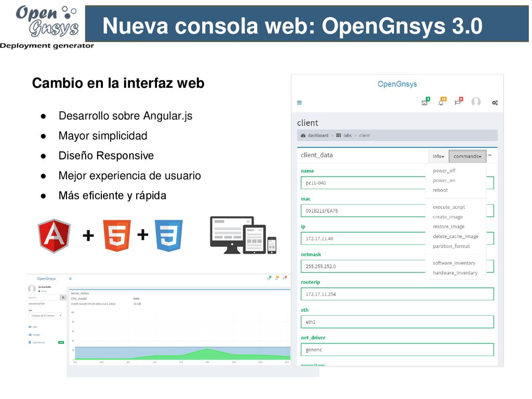Open the mail notifications icon with green badge
This screenshot has width=532, height=399.
point(425,101)
